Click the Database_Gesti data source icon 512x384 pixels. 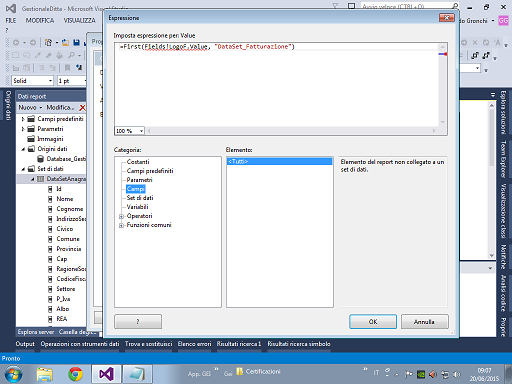(x=41, y=159)
